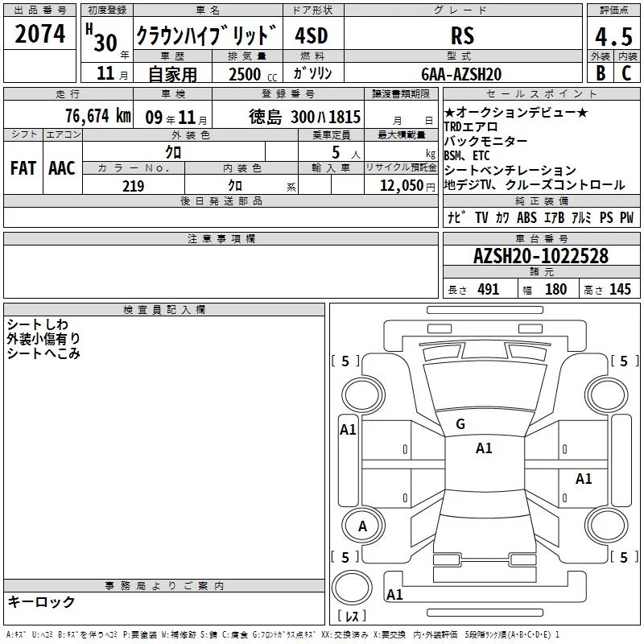Select the recycle deposit 12,050円
This screenshot has height=644, width=644.
point(407,186)
